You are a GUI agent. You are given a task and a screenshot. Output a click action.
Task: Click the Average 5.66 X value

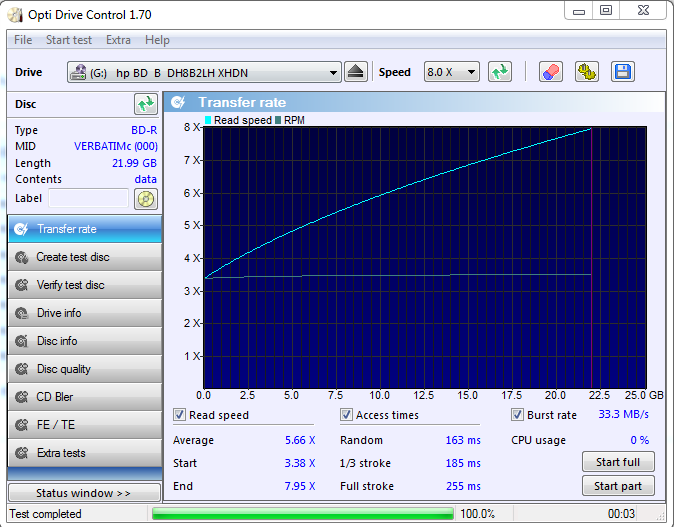pyautogui.click(x=300, y=440)
